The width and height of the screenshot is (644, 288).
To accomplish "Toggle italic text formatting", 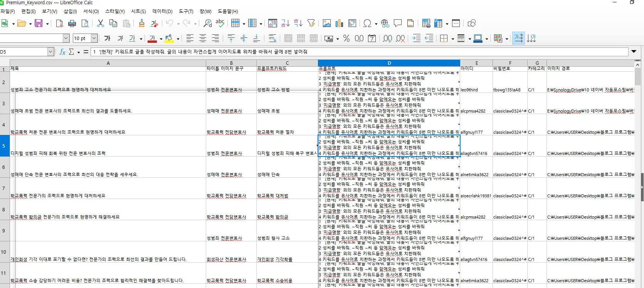I will [x=120, y=38].
